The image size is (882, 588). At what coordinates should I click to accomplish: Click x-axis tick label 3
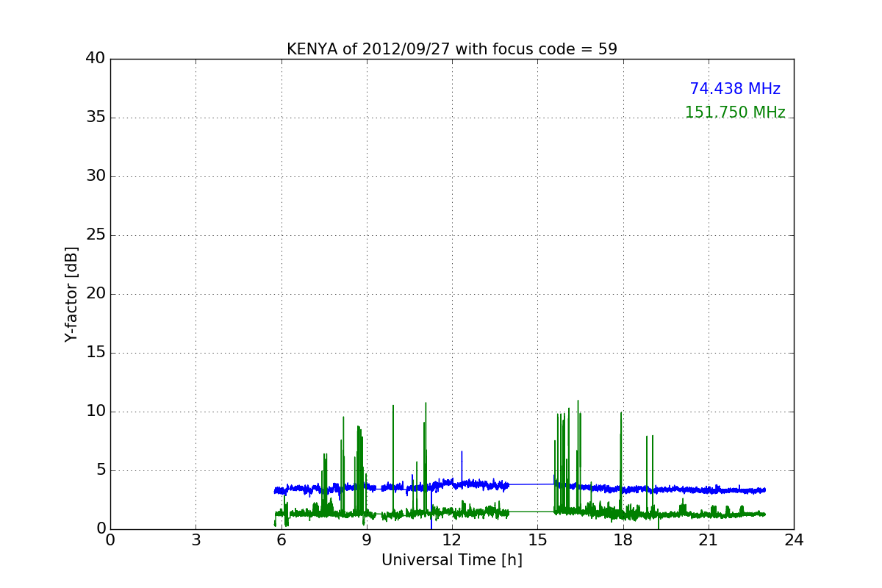(196, 540)
